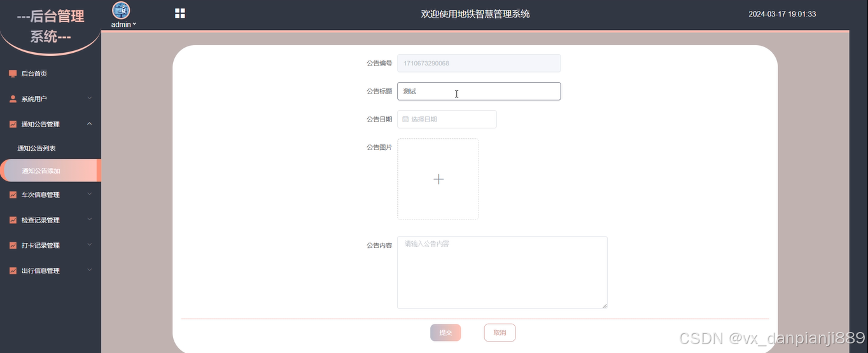This screenshot has height=353, width=868.
Task: Click the admin avatar image
Action: (x=121, y=10)
